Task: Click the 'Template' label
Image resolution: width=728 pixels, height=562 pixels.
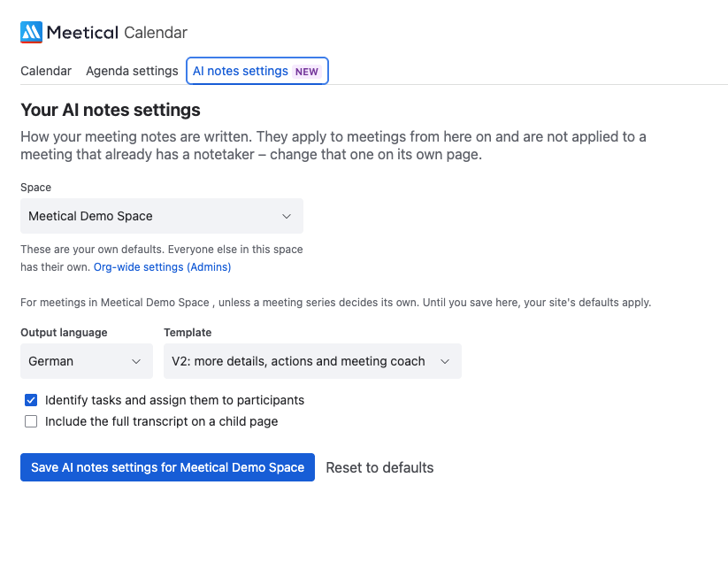Action: coord(188,333)
